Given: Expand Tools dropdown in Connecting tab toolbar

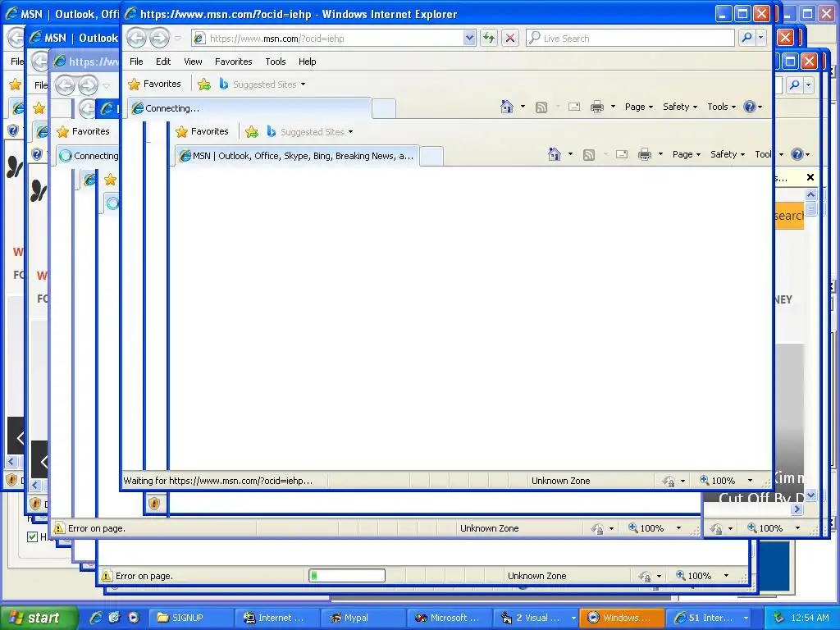Looking at the screenshot, I should [722, 107].
